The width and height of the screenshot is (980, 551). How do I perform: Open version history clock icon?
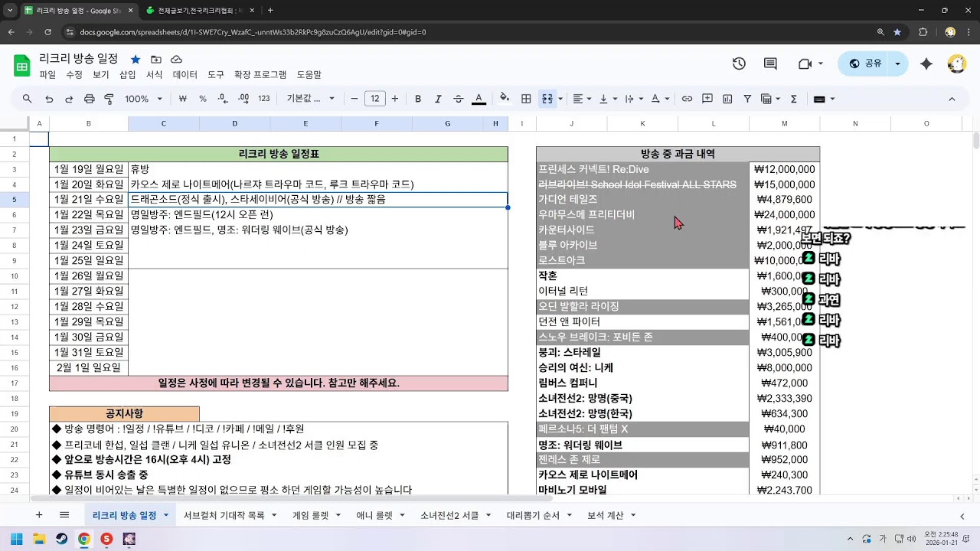coord(739,64)
